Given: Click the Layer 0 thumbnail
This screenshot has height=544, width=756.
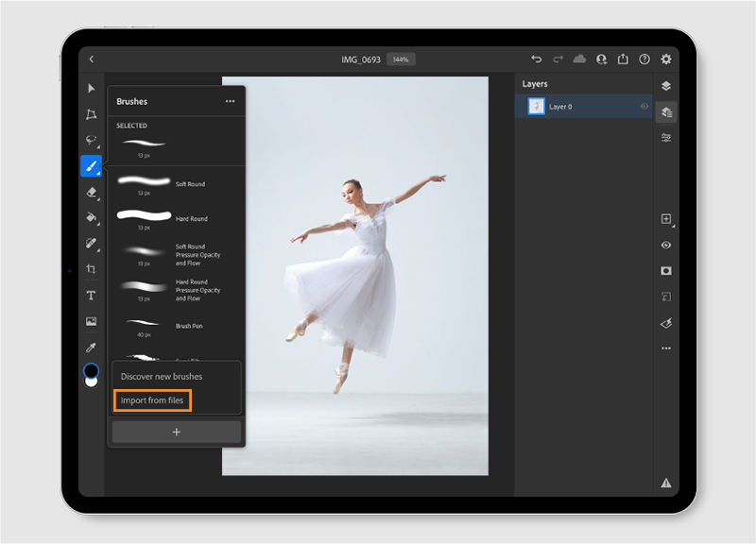Looking at the screenshot, I should [537, 106].
